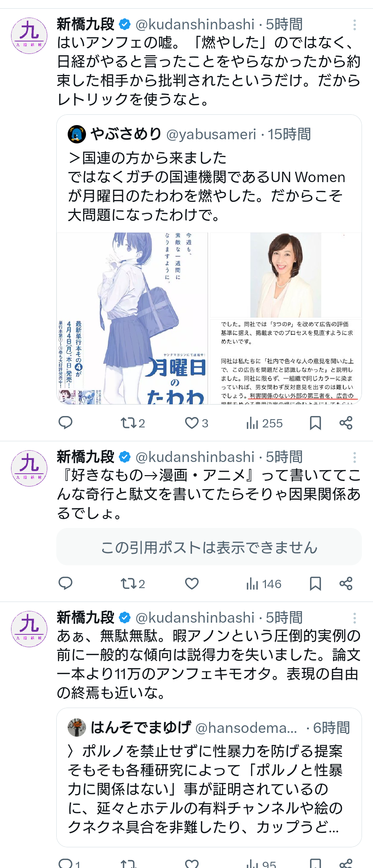View analytics showing 255 views
373x868 pixels.
tap(264, 423)
